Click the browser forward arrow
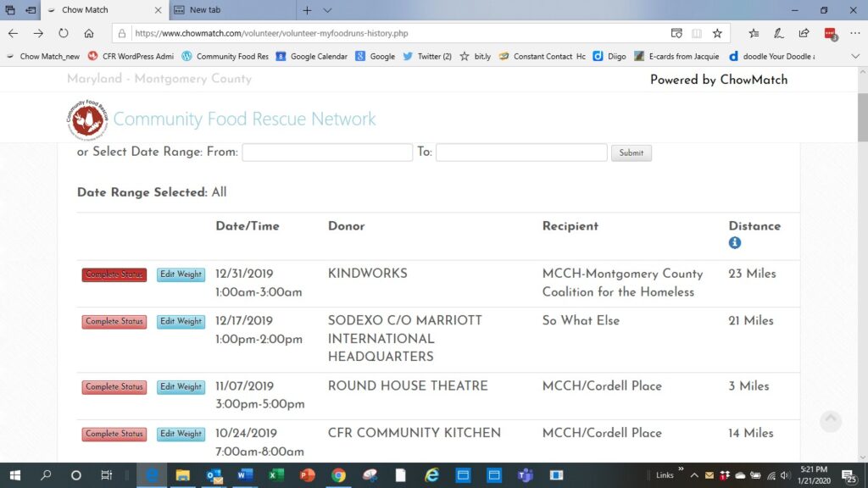Viewport: 868px width, 488px height. pos(38,33)
